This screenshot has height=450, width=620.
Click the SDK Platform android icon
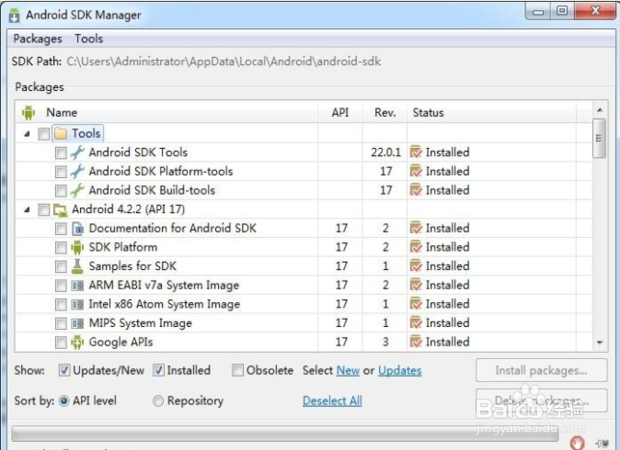coord(78,247)
